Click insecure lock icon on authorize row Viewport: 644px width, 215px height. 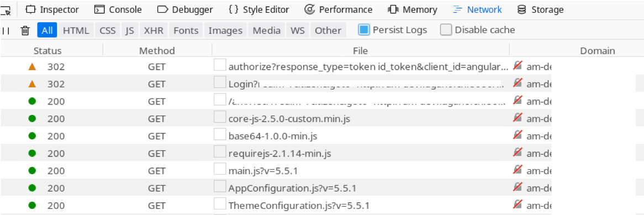tap(518, 66)
